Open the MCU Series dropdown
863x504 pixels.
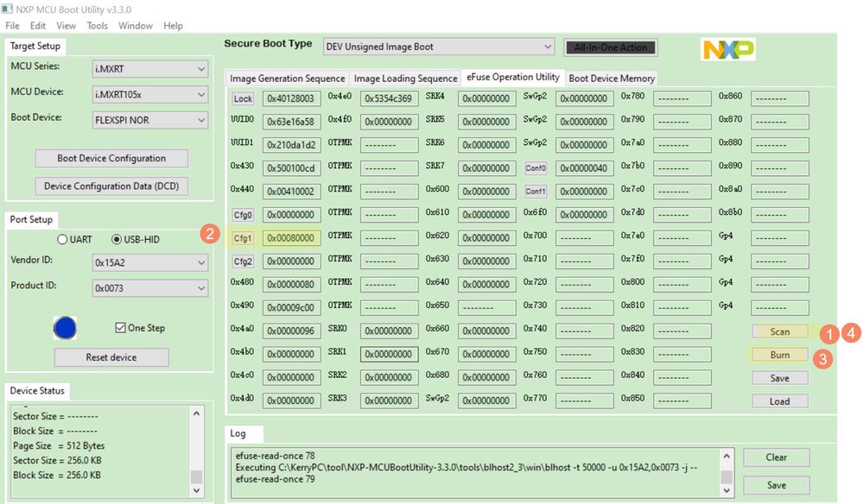(x=150, y=69)
